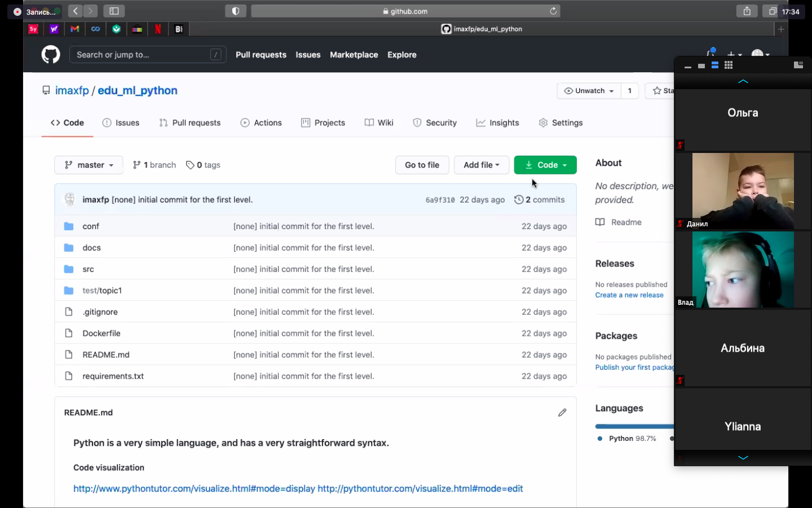
Task: Click the commit author avatar for imaxfp
Action: (x=69, y=199)
